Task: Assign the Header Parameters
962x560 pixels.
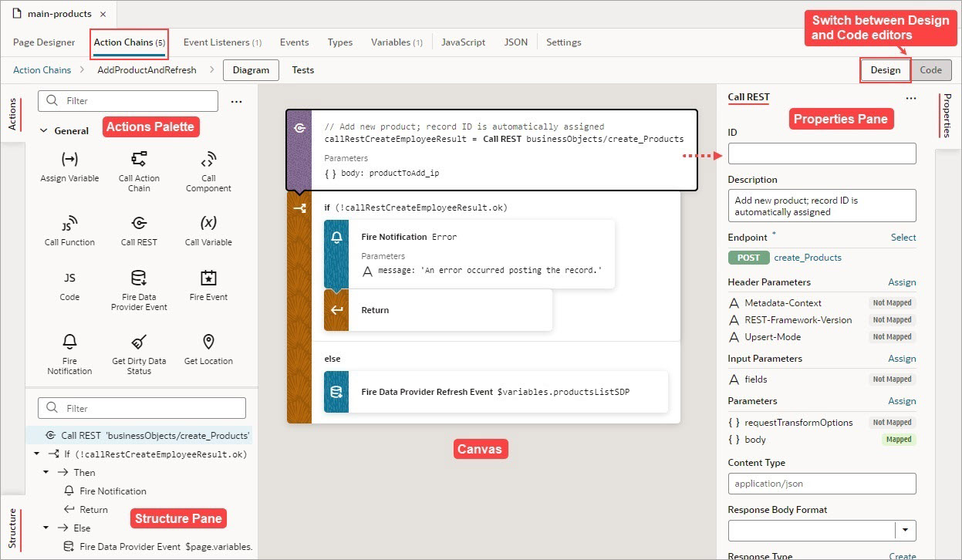Action: click(x=902, y=282)
